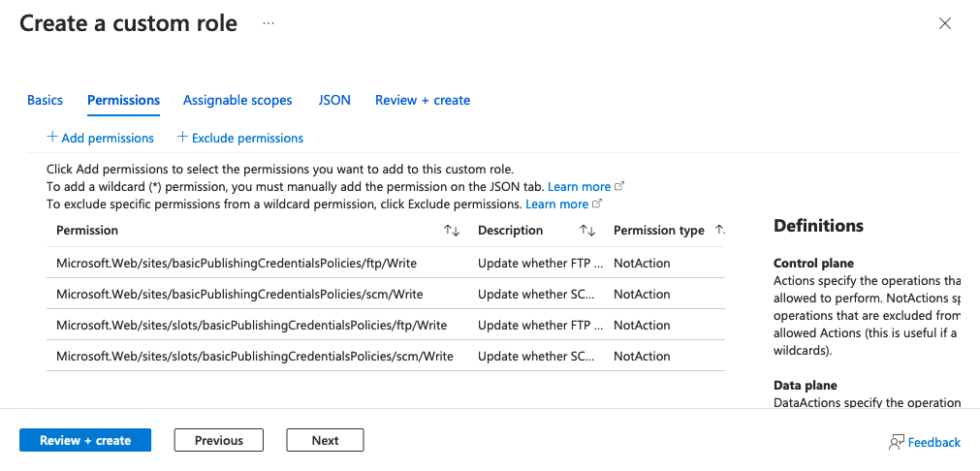Click external link icon after first Learn more

tap(619, 186)
